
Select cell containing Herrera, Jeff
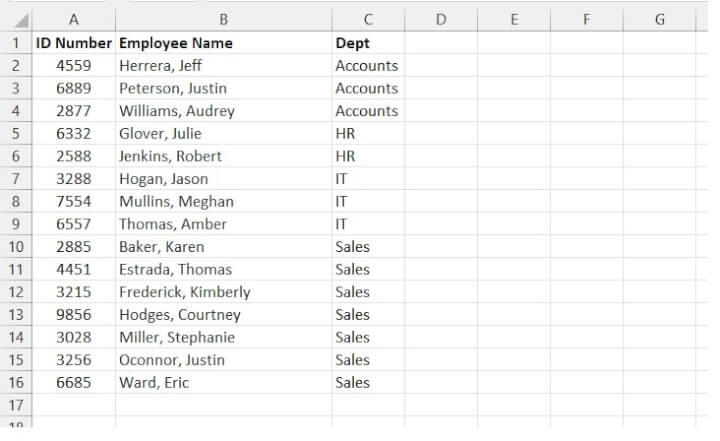[223, 66]
